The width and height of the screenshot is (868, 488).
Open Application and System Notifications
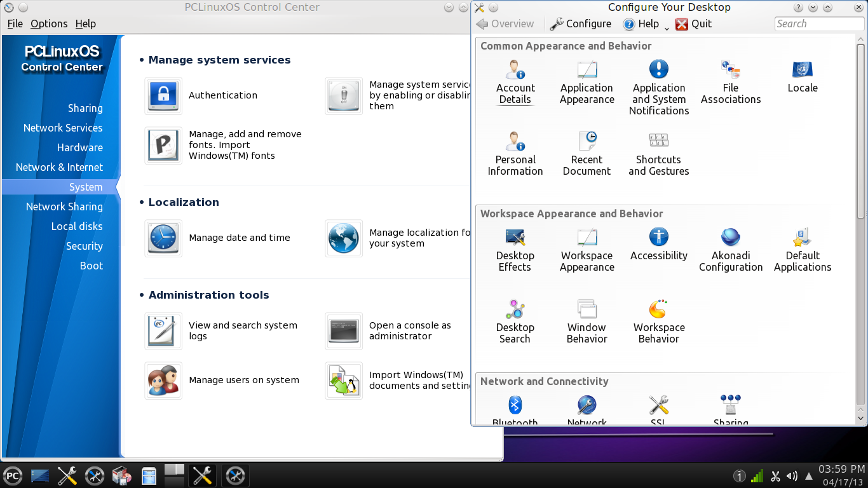[659, 88]
